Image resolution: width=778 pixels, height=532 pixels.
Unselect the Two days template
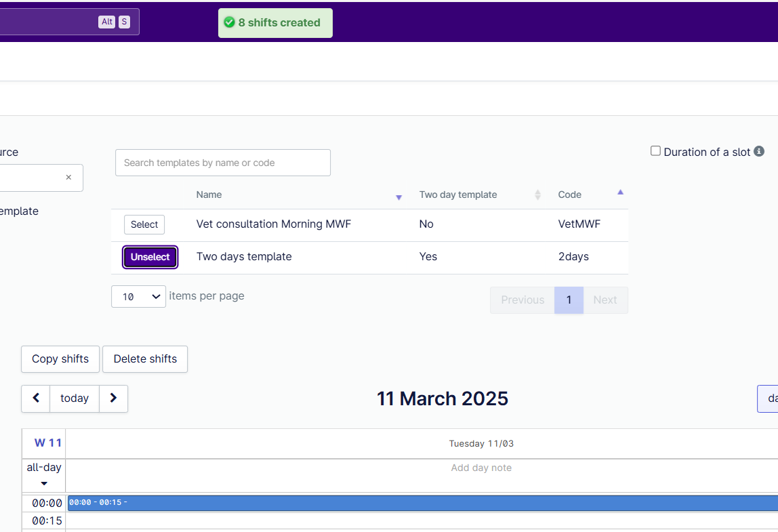150,257
